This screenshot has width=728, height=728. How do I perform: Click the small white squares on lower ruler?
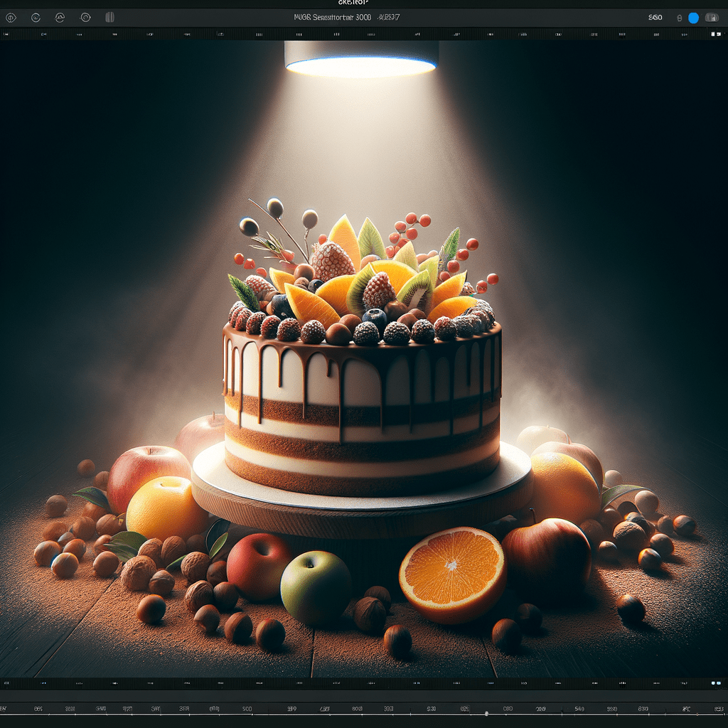point(717,683)
